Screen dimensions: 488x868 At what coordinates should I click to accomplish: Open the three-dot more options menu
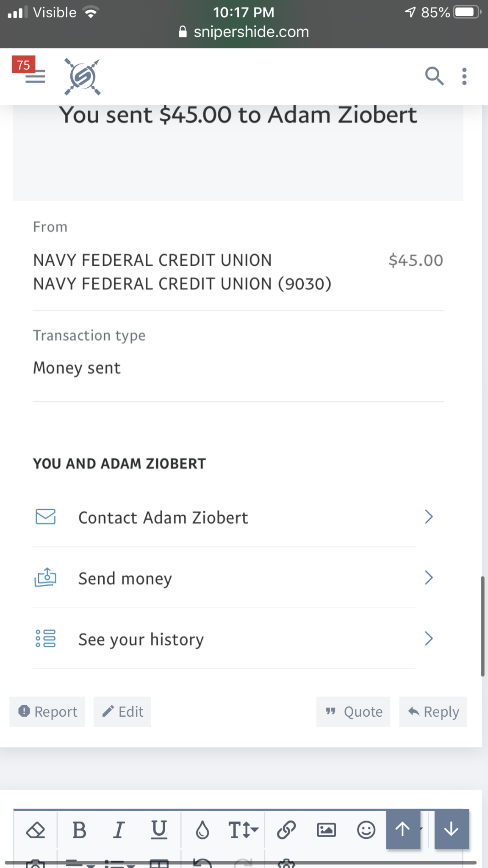pos(464,76)
